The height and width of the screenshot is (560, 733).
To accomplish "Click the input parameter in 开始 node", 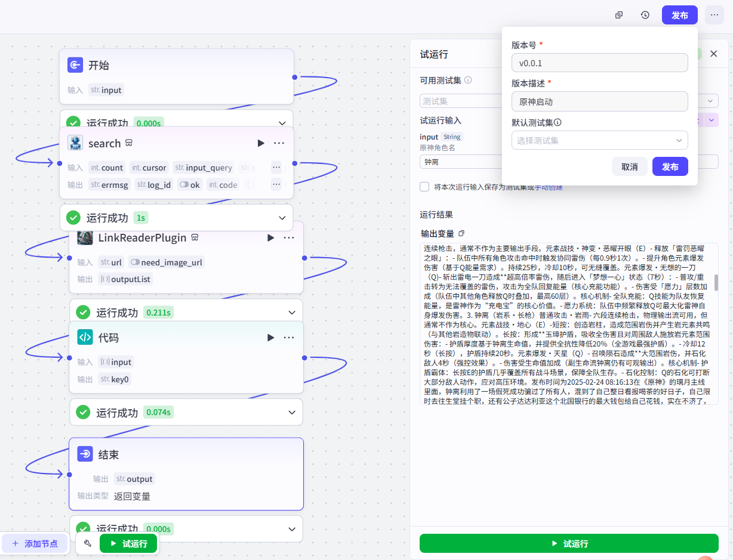I will pyautogui.click(x=106, y=90).
